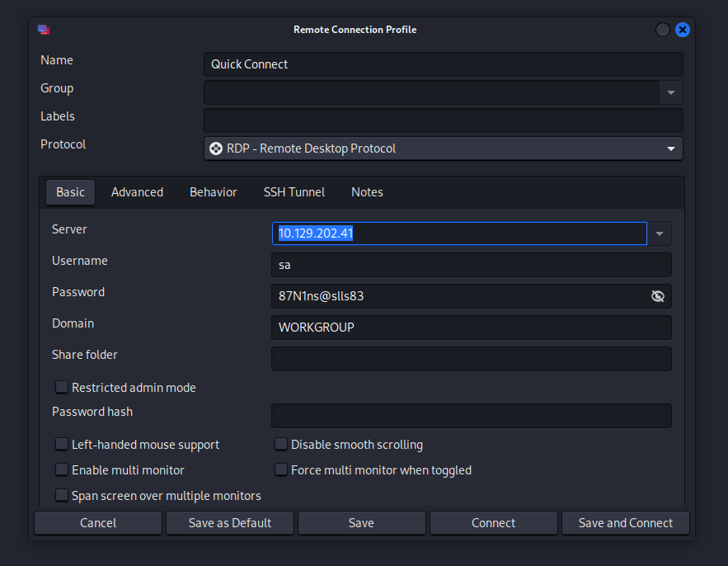Screen dimensions: 728x566
Task: Toggle Span screen over multiple monitors
Action: coord(62,496)
